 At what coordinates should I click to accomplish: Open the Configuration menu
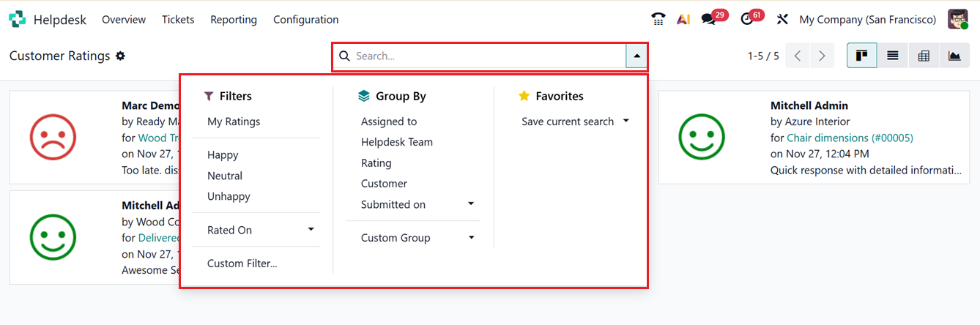[x=305, y=20]
